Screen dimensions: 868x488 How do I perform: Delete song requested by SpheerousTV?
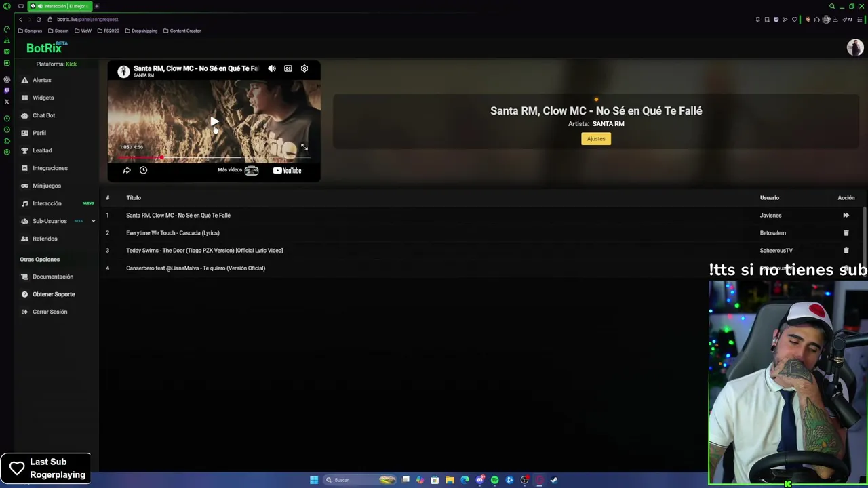[846, 251]
